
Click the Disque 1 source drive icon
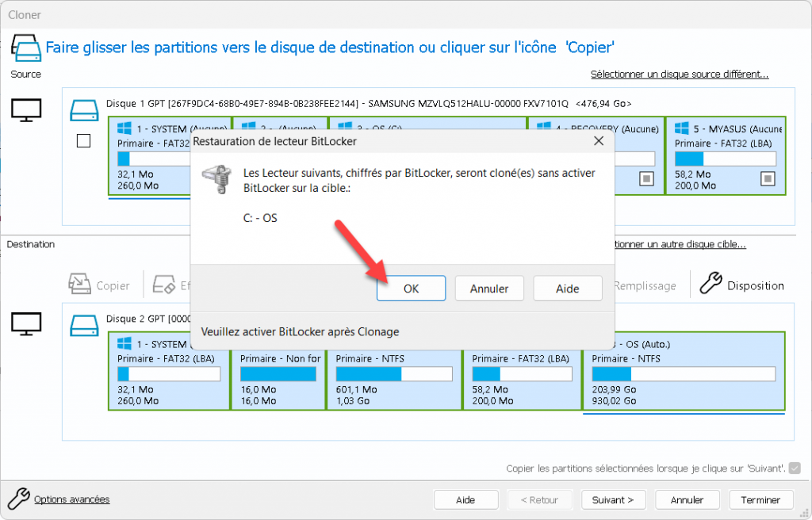pyautogui.click(x=84, y=110)
